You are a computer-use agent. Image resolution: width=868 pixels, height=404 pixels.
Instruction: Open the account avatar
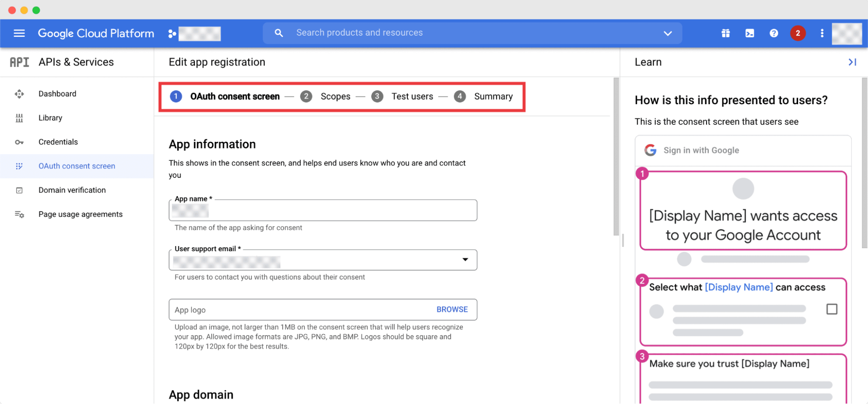click(x=847, y=33)
